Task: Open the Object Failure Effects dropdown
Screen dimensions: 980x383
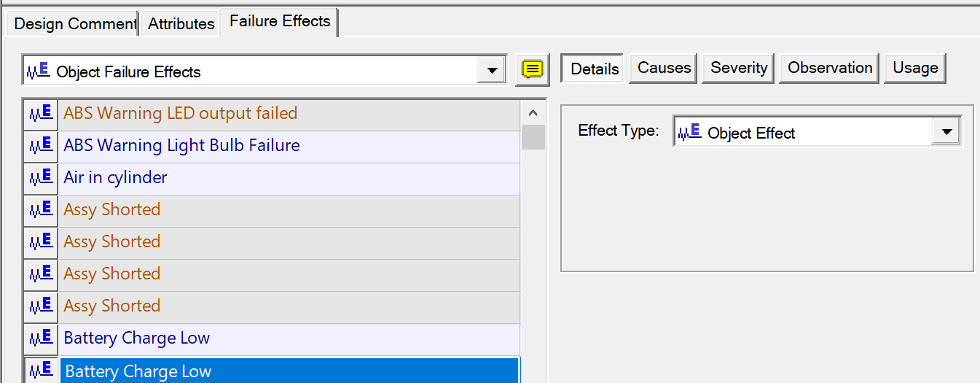Action: pos(492,71)
